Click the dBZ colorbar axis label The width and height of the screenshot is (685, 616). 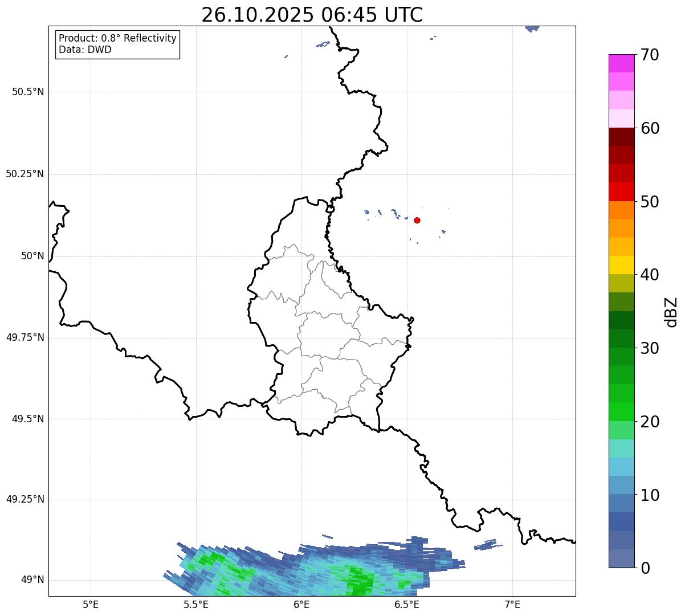tap(671, 311)
